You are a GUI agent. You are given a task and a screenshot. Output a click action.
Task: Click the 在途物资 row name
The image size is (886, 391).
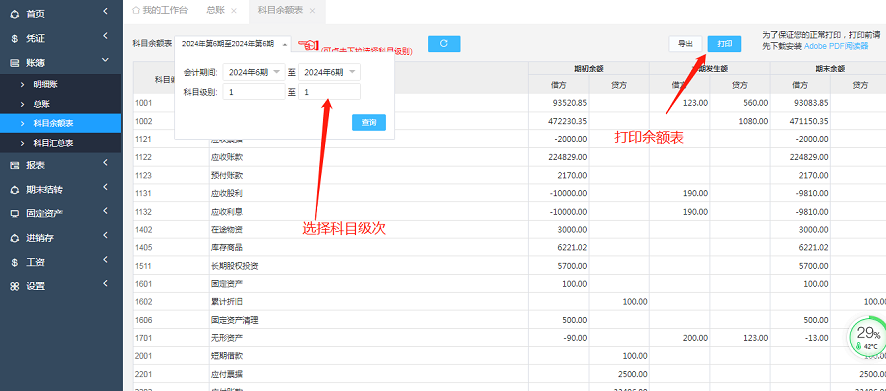click(227, 230)
